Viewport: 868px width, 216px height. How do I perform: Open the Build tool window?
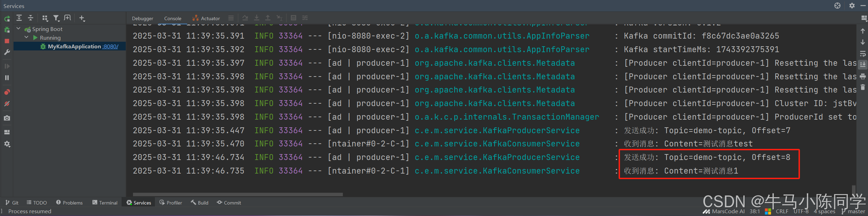pos(199,203)
